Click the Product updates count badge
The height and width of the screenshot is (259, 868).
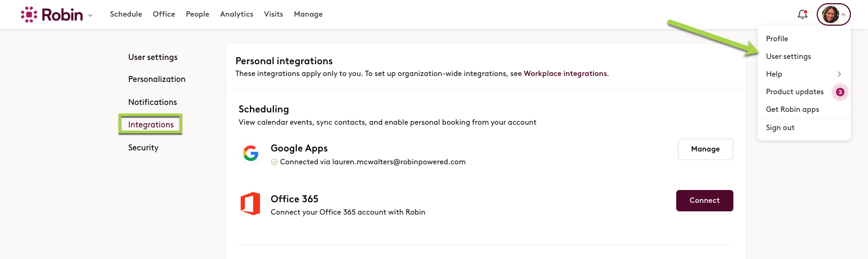tap(840, 92)
